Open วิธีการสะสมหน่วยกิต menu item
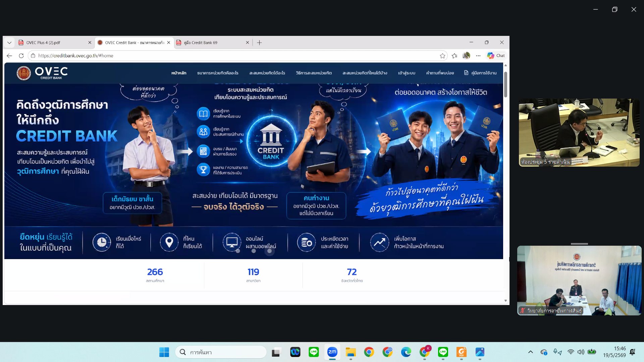Screen dimensions: 644x362 click(314, 73)
